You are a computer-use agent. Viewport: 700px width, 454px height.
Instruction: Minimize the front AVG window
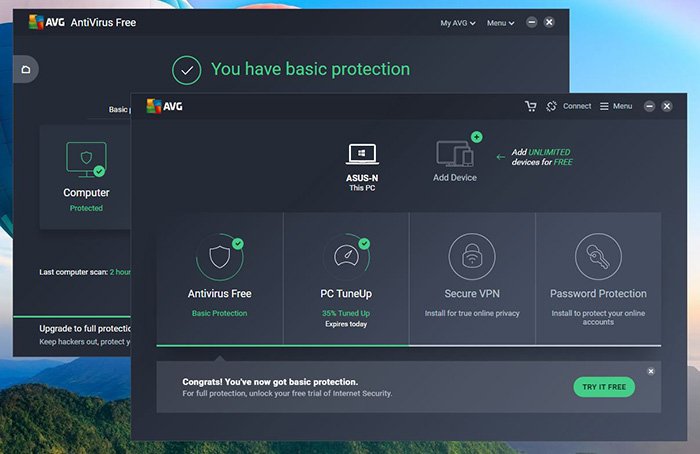pyautogui.click(x=649, y=106)
